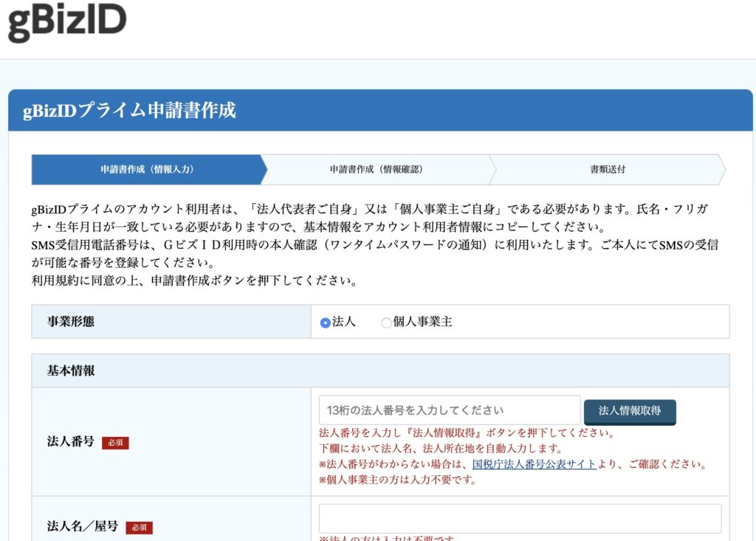Click the SMS受信用電話番号 instruction paragraph

tap(369, 251)
